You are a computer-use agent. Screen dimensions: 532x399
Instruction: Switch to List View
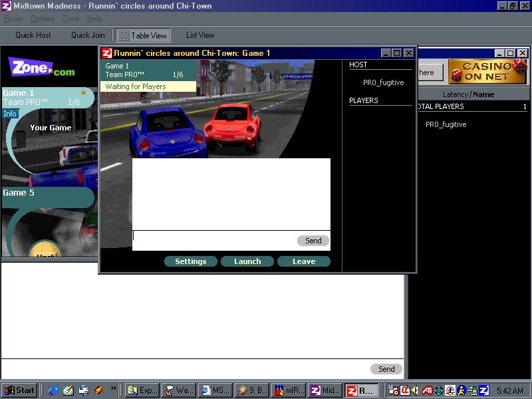pyautogui.click(x=200, y=35)
